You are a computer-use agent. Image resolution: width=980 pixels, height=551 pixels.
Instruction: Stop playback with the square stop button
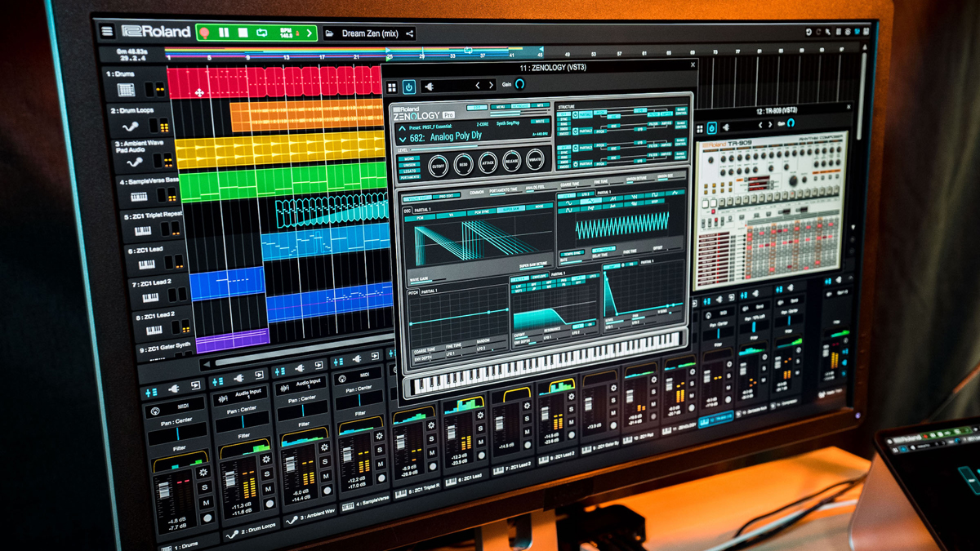(243, 33)
